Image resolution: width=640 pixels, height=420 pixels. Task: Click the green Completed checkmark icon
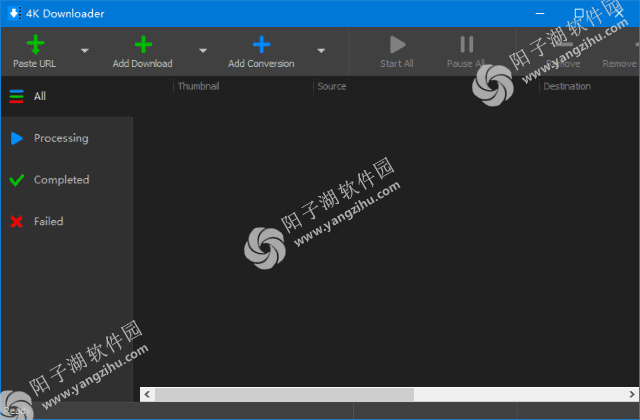click(16, 180)
